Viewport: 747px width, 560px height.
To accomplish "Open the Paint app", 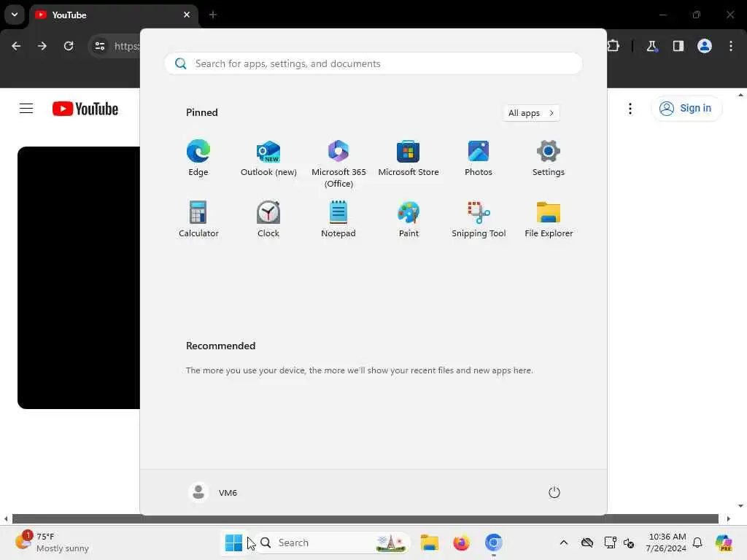I will click(409, 219).
